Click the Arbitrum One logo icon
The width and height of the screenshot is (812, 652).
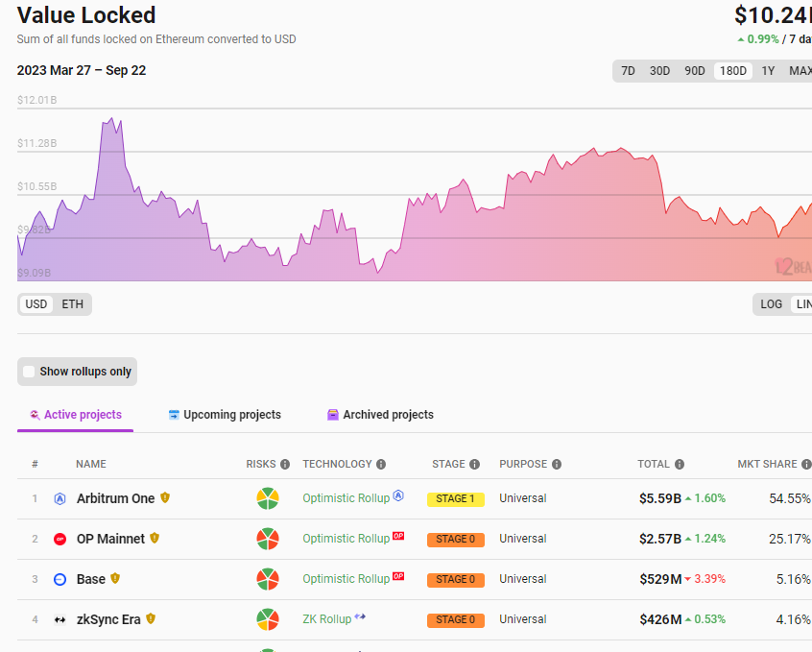[60, 498]
